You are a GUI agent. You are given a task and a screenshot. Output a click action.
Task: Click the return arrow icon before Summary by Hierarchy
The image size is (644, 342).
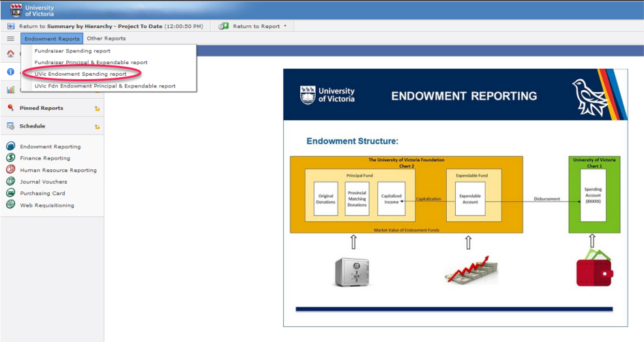pos(11,27)
